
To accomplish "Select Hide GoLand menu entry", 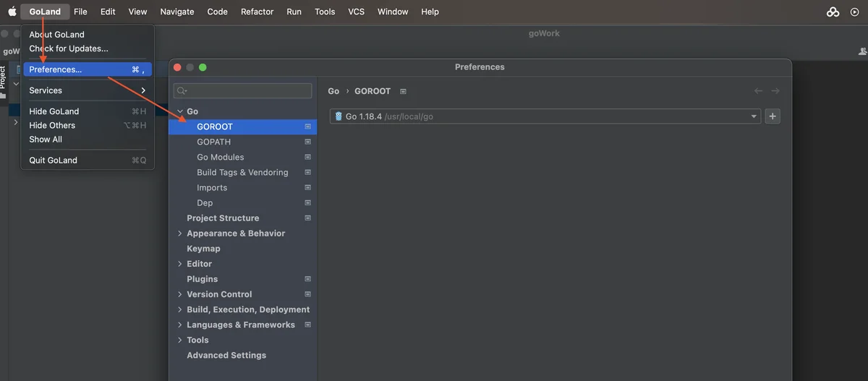I will (88, 111).
